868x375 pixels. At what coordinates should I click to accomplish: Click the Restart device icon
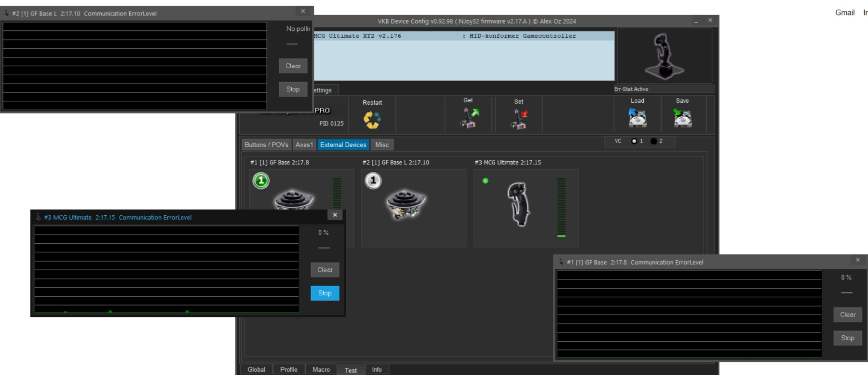pos(372,120)
